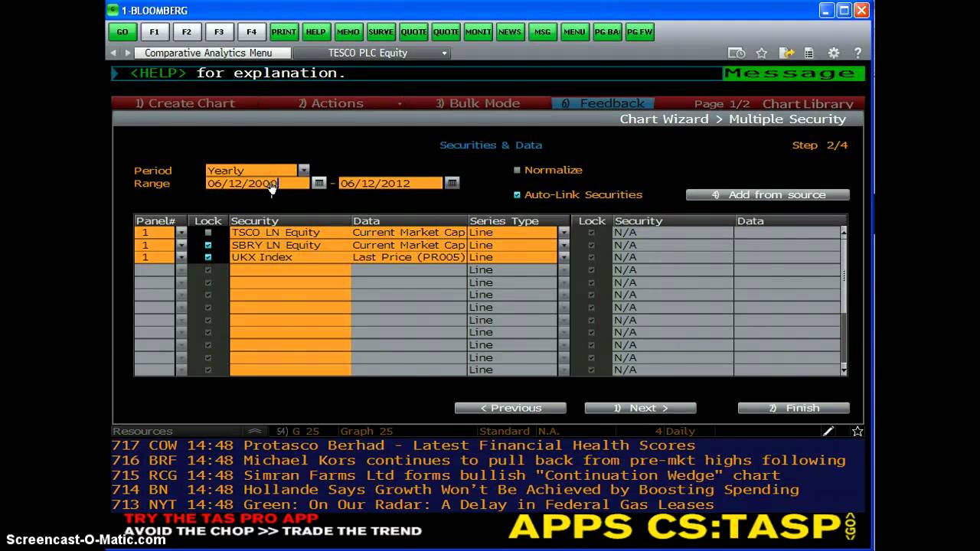Click the green PRINT key
980x551 pixels.
pos(284,32)
